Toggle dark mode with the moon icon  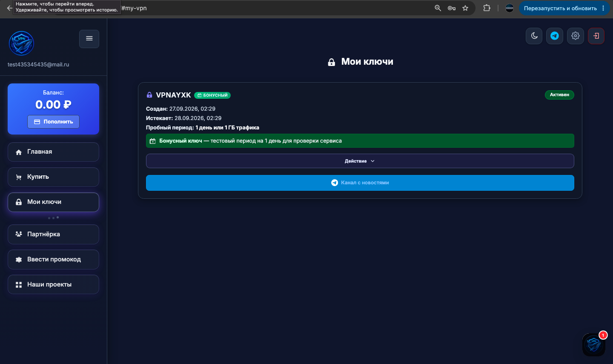point(534,36)
